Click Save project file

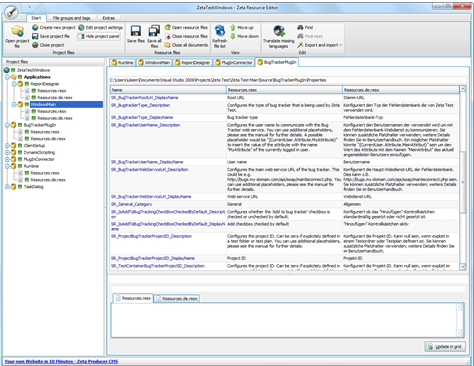coord(51,36)
